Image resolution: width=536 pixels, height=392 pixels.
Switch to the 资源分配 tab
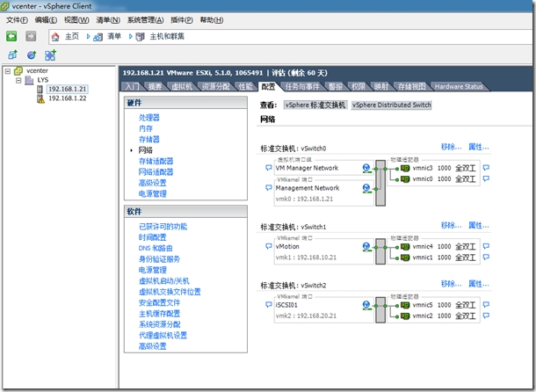coord(215,86)
